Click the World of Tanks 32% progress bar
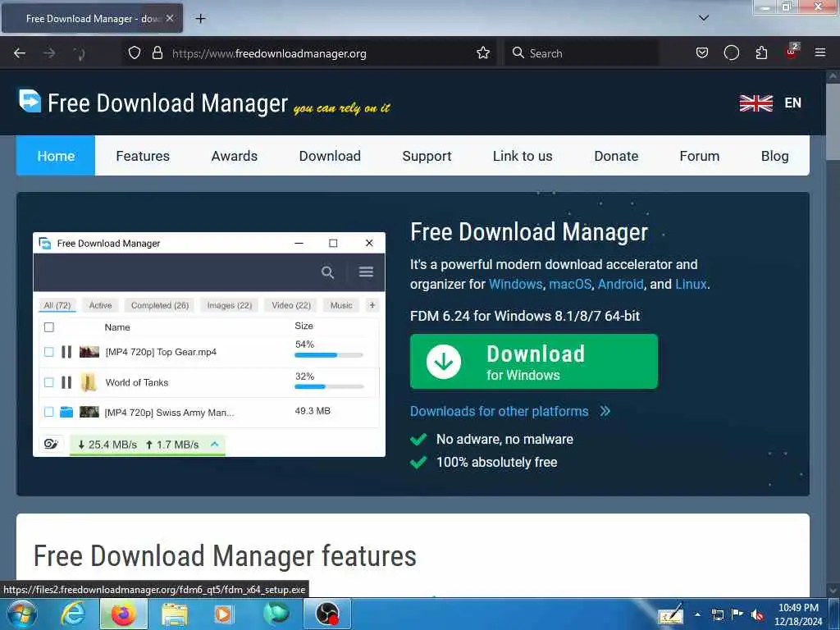 coord(329,387)
